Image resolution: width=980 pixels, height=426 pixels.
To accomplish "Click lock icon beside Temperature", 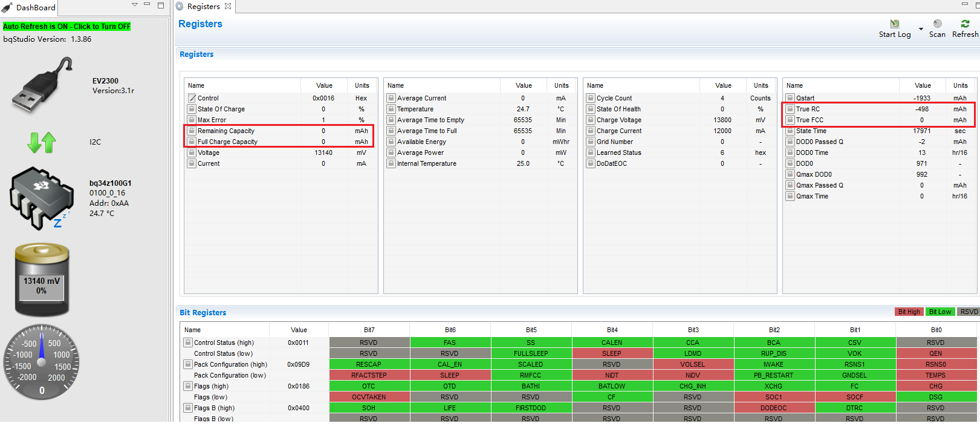I will [391, 109].
